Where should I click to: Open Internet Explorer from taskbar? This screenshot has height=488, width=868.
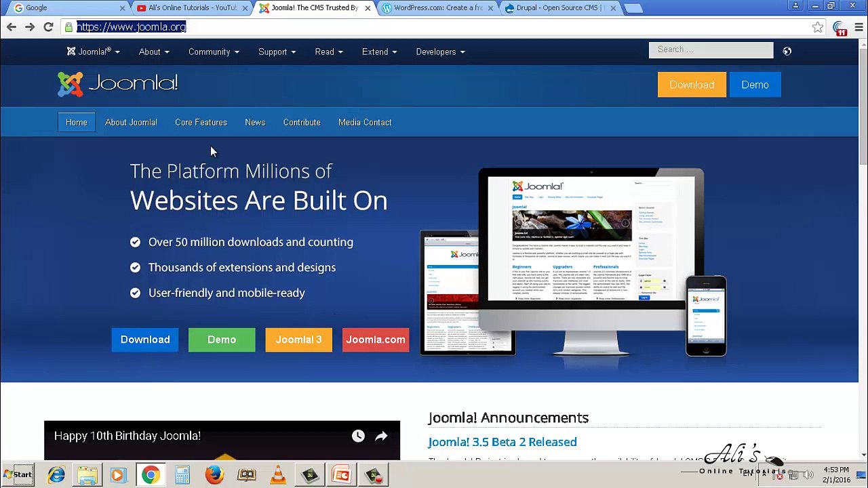click(56, 474)
